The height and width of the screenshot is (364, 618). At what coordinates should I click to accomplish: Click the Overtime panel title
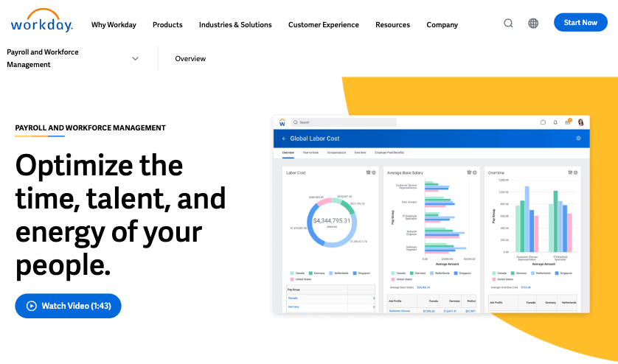496,173
